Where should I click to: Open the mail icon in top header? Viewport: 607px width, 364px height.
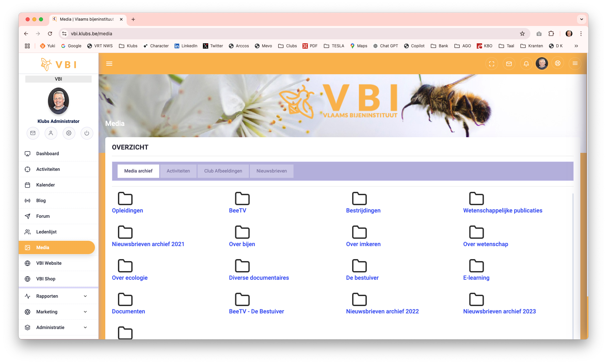(x=509, y=64)
